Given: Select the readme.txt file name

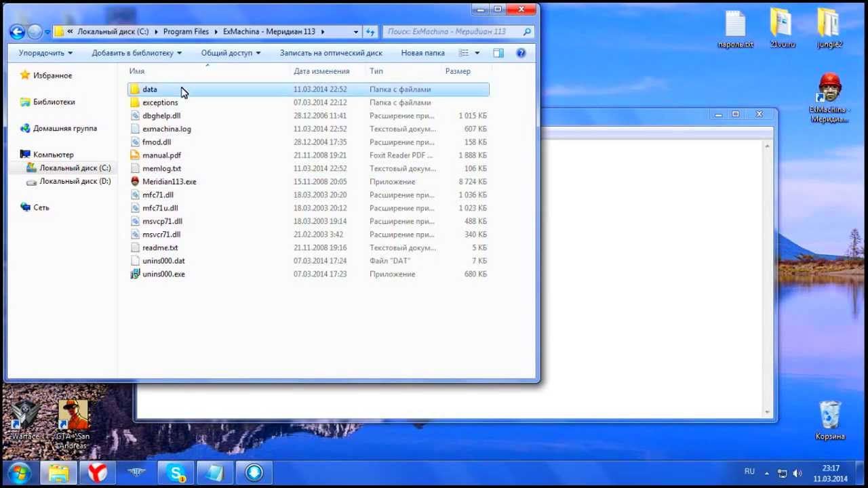Looking at the screenshot, I should click(x=160, y=248).
